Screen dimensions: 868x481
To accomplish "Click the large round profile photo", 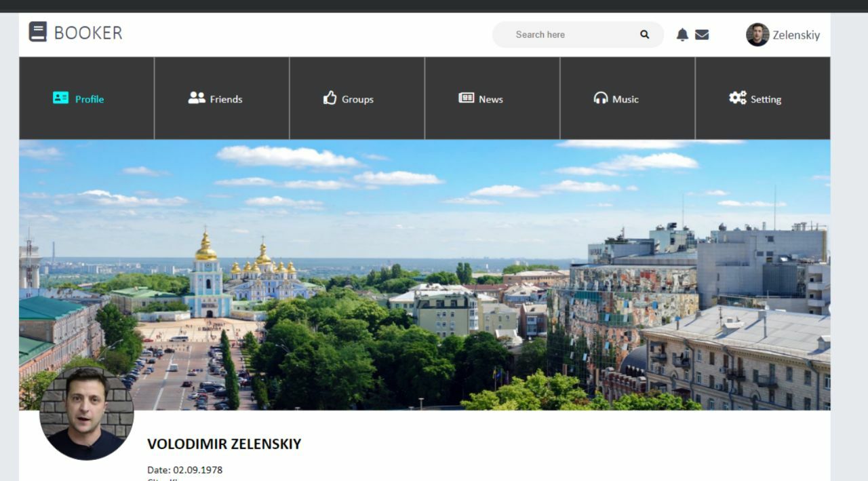I will click(x=87, y=413).
